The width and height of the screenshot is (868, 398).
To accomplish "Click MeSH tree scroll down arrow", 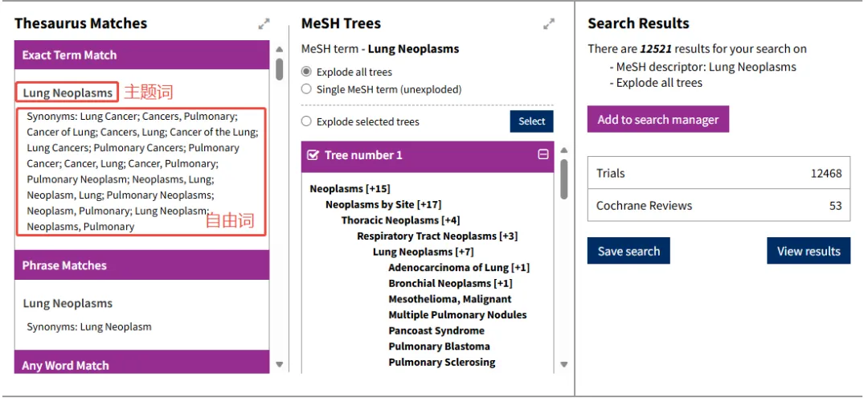I will 563,364.
